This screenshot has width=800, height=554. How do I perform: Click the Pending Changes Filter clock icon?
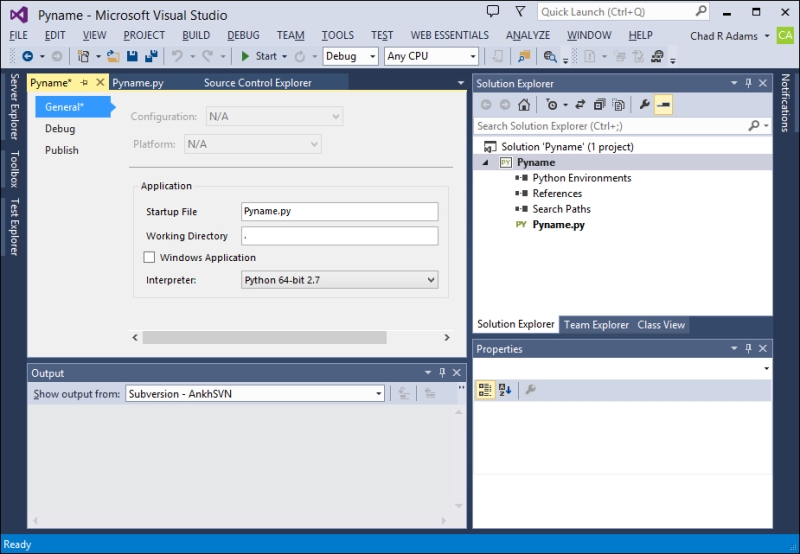coord(552,105)
